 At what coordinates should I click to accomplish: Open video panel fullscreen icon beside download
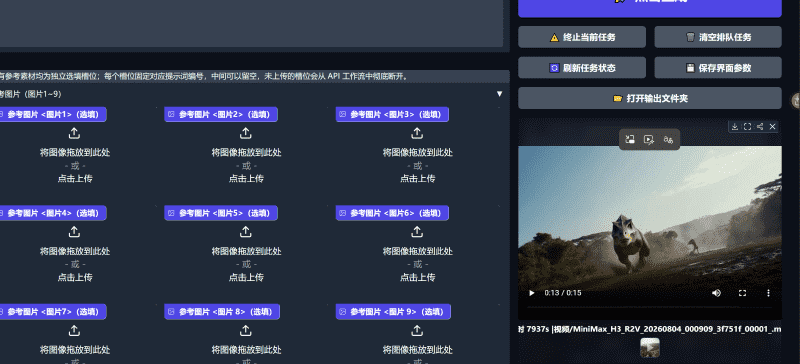point(747,127)
